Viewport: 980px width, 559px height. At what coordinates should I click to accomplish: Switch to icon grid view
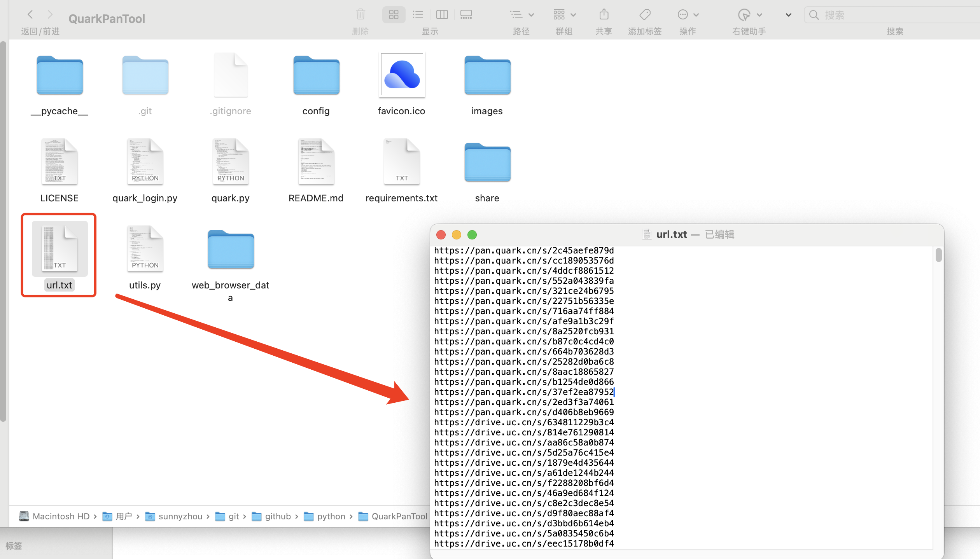(x=394, y=15)
